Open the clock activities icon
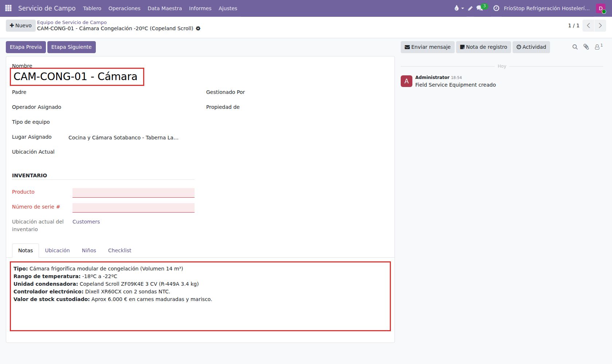This screenshot has width=612, height=364. (x=496, y=8)
